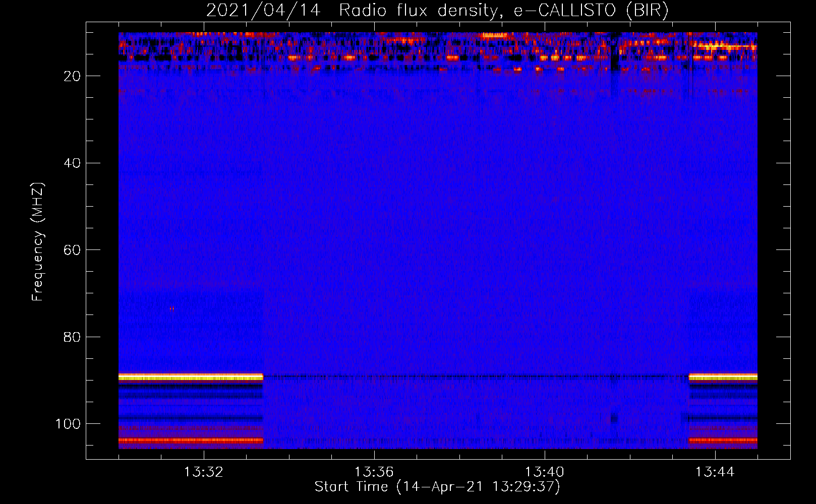This screenshot has height=504, width=816.
Task: Click the plot title "2021/04/14 Radio flux density, e-CALLISTO (BIR)"
Action: click(x=437, y=11)
